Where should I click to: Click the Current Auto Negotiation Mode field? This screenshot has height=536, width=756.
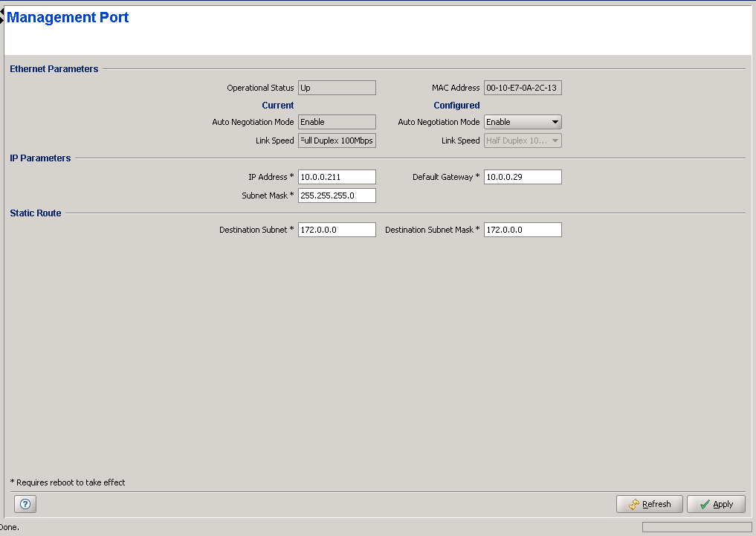337,122
